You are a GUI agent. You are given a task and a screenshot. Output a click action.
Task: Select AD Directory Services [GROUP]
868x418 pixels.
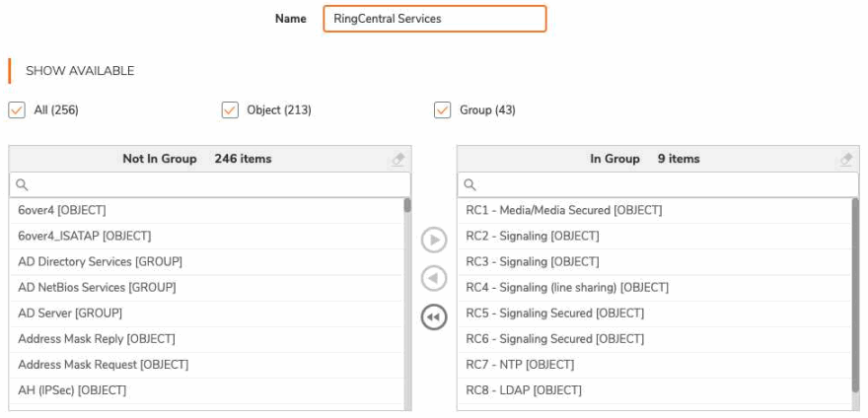pyautogui.click(x=206, y=261)
